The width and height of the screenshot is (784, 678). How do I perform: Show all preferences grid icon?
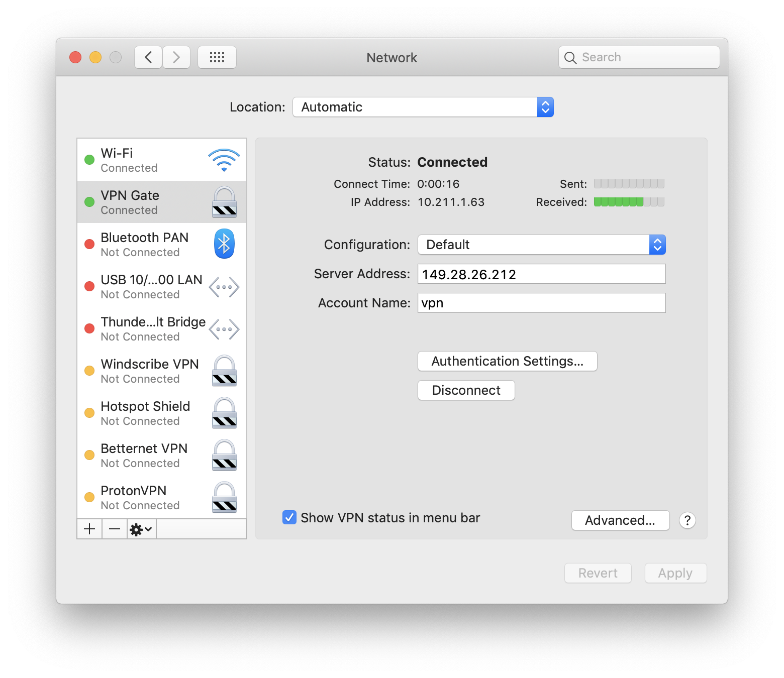[x=217, y=57]
